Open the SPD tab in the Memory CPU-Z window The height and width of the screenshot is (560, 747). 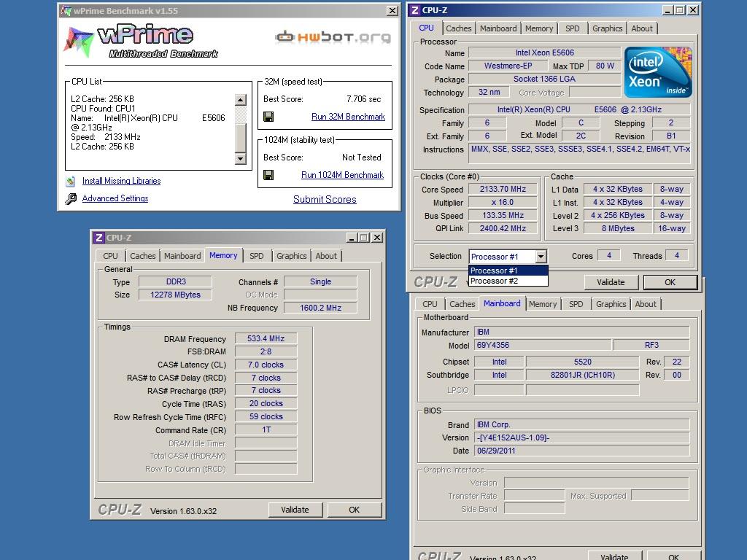(257, 256)
